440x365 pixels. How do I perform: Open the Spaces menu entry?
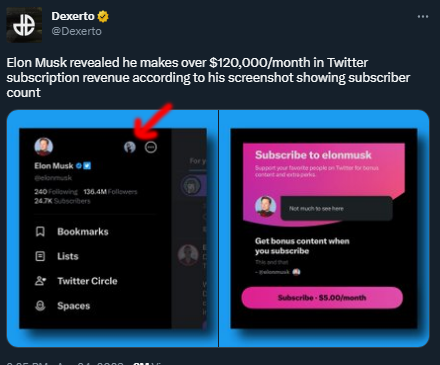pos(74,306)
